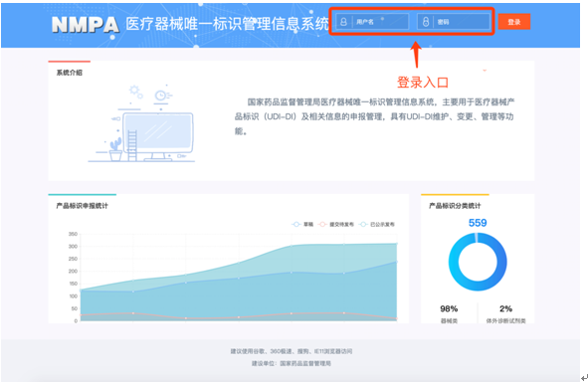Click the 系统介绍 section heading
This screenshot has height=389, width=588.
70,73
